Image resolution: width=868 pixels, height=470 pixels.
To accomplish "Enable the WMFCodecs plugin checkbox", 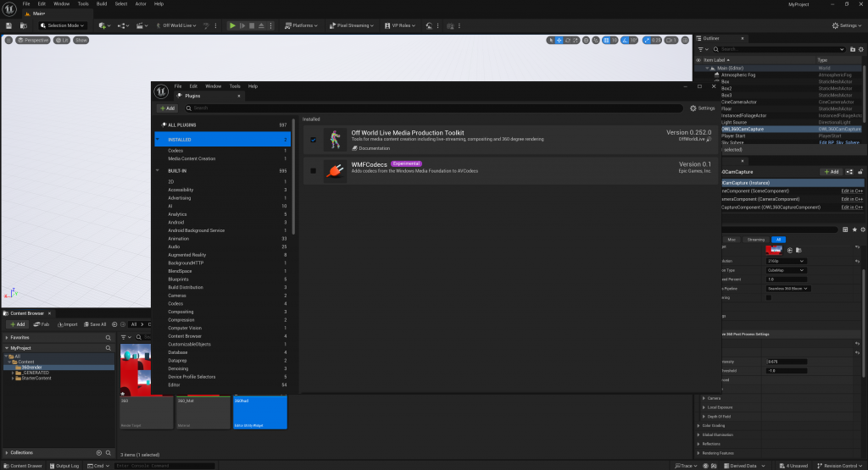I will click(314, 171).
